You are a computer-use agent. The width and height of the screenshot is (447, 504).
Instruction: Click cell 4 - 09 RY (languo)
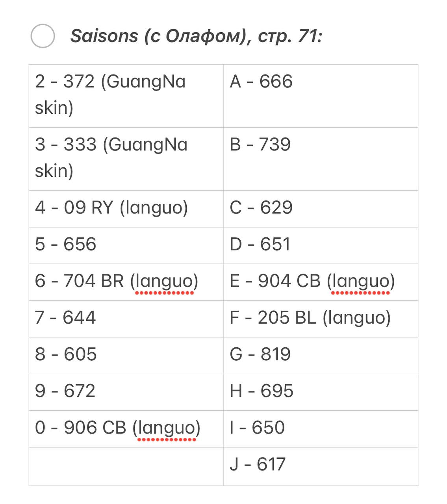click(x=126, y=209)
